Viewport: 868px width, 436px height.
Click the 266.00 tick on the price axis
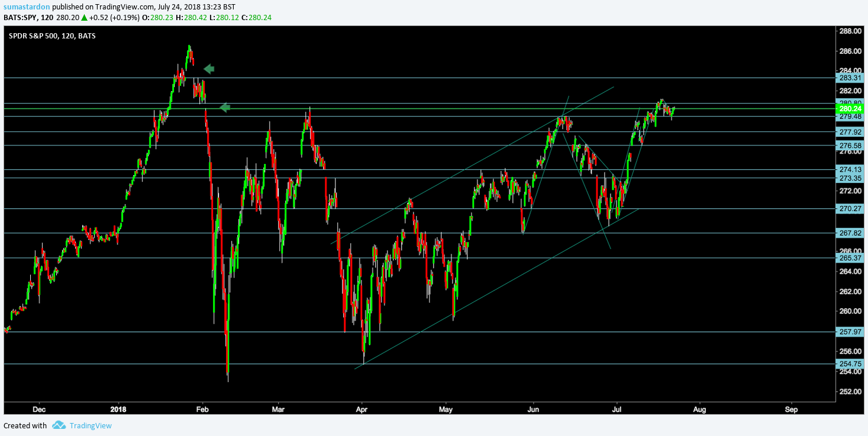[849, 251]
